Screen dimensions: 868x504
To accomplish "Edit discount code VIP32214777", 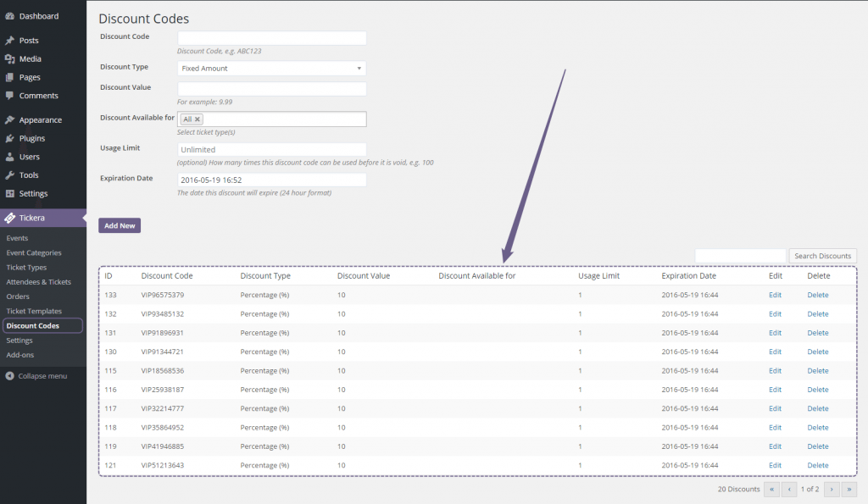I will click(x=775, y=408).
